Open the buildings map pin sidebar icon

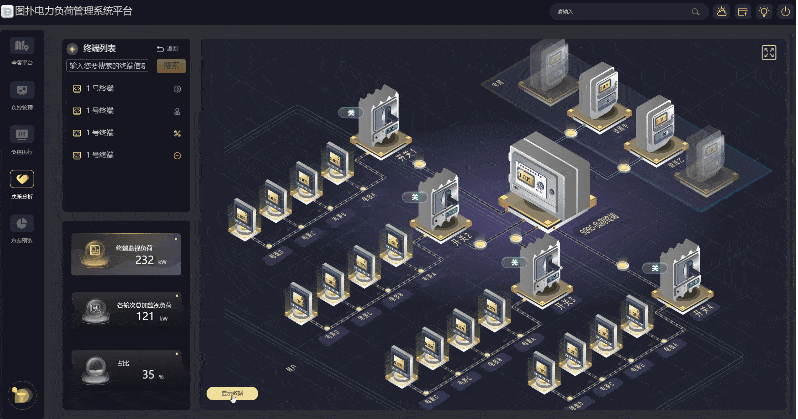tap(22, 46)
